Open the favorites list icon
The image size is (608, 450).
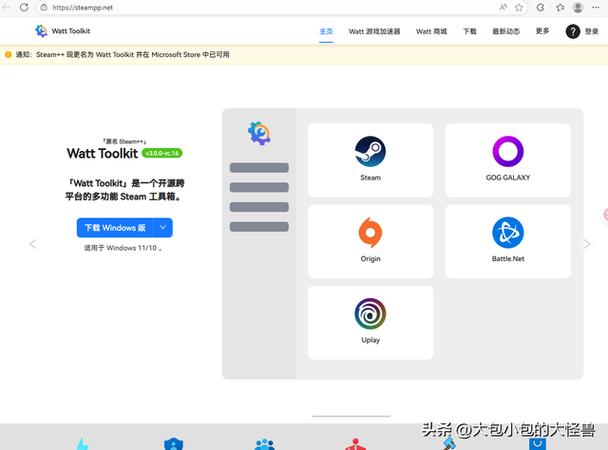(x=560, y=7)
